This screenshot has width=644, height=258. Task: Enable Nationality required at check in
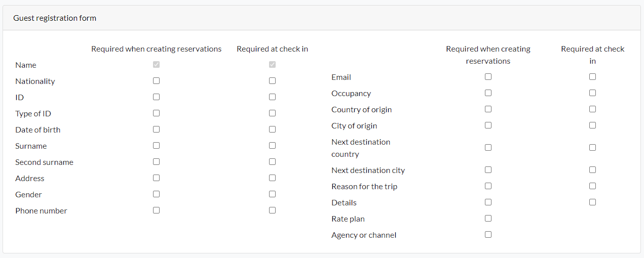272,80
